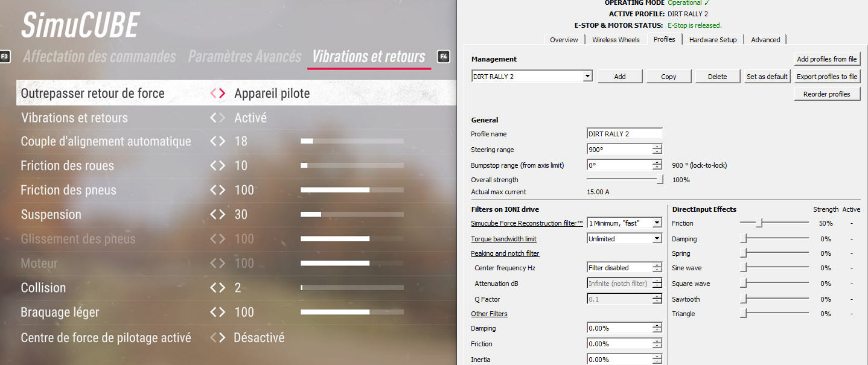Click the Collision slider bar

click(352, 288)
